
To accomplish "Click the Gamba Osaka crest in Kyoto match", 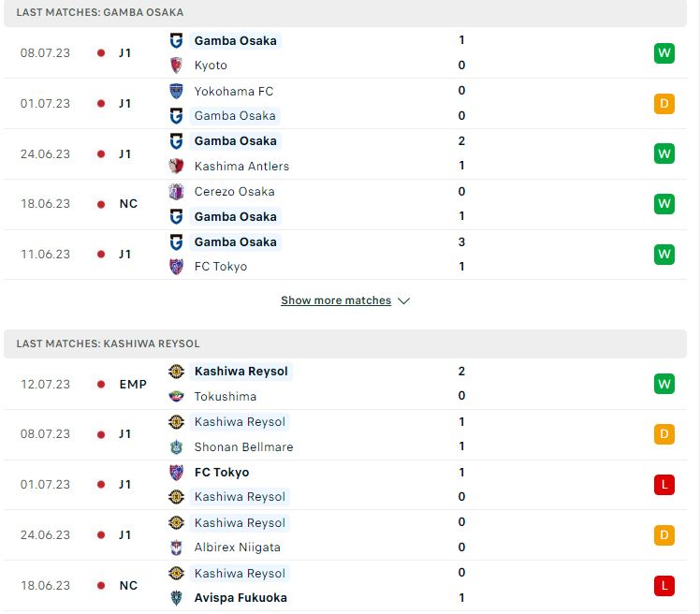I will (x=176, y=40).
